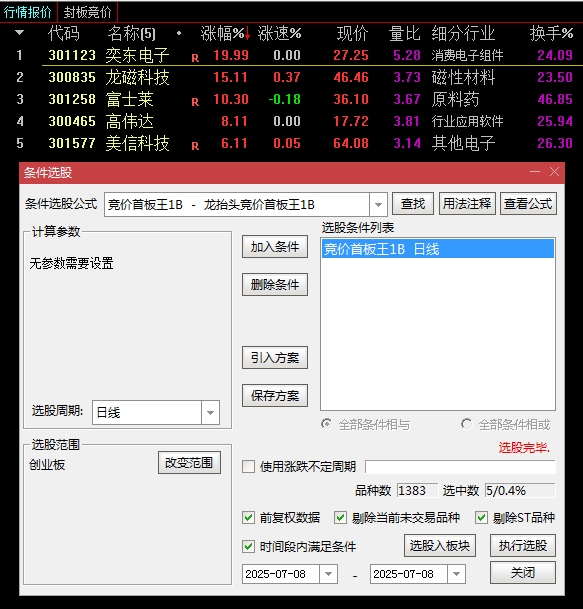The image size is (583, 609).
Task: Click the 查找 button
Action: click(x=413, y=204)
